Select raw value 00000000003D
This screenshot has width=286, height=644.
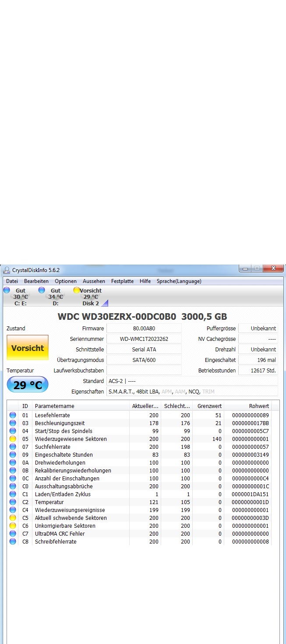pos(250,518)
